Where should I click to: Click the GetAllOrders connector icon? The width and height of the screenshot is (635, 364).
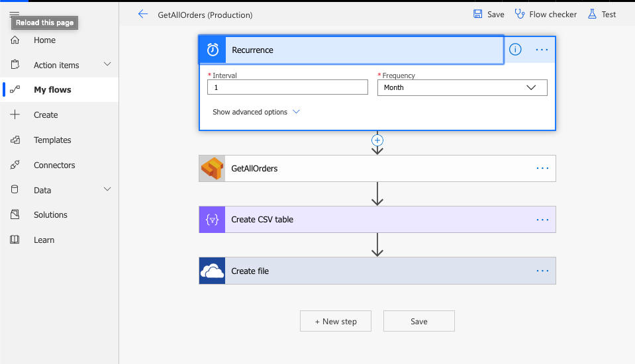(x=213, y=169)
